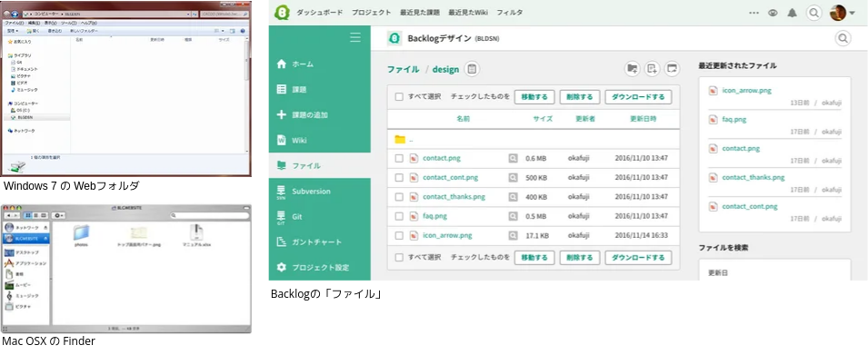Check the box for contact_cont.png
This screenshot has height=355, width=868.
tap(399, 178)
